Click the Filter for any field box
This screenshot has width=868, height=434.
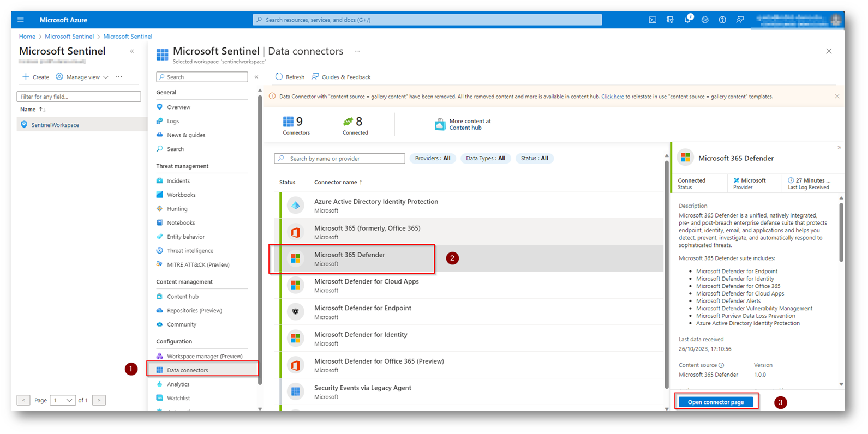[79, 97]
